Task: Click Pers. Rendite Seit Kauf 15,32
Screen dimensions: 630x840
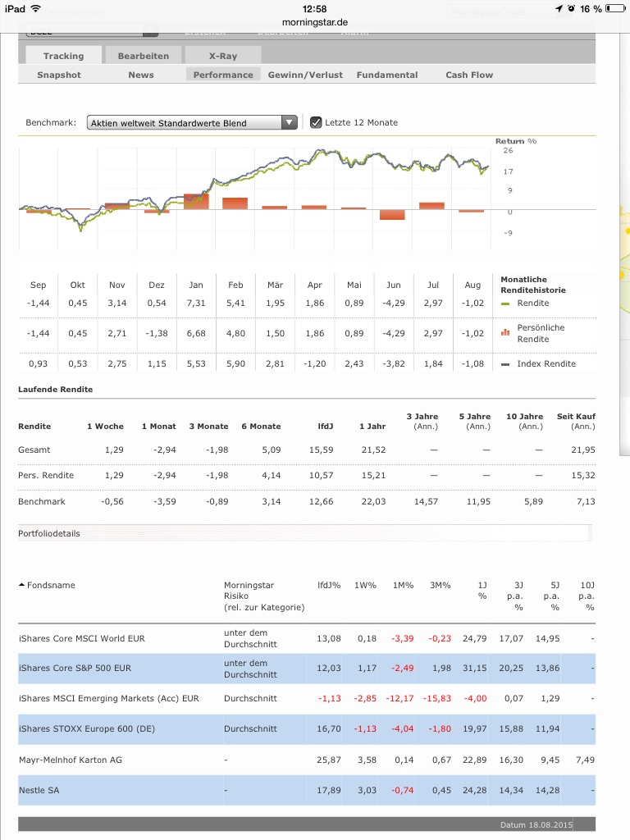Action: tap(583, 475)
